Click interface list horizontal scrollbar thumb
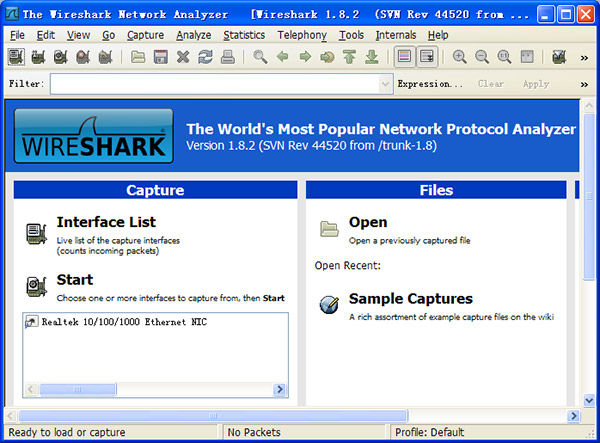This screenshot has width=600, height=443. [x=78, y=389]
